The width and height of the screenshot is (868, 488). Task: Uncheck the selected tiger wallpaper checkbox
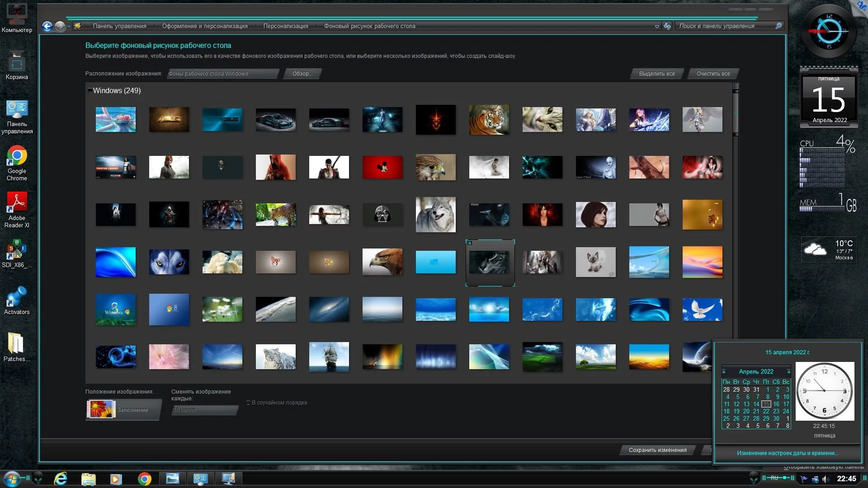click(x=470, y=243)
